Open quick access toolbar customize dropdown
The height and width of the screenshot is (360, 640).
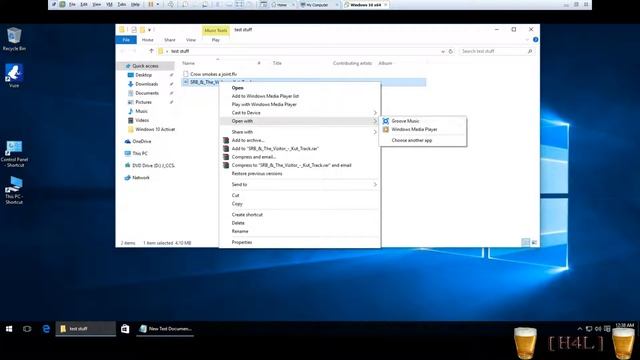pyautogui.click(x=150, y=30)
